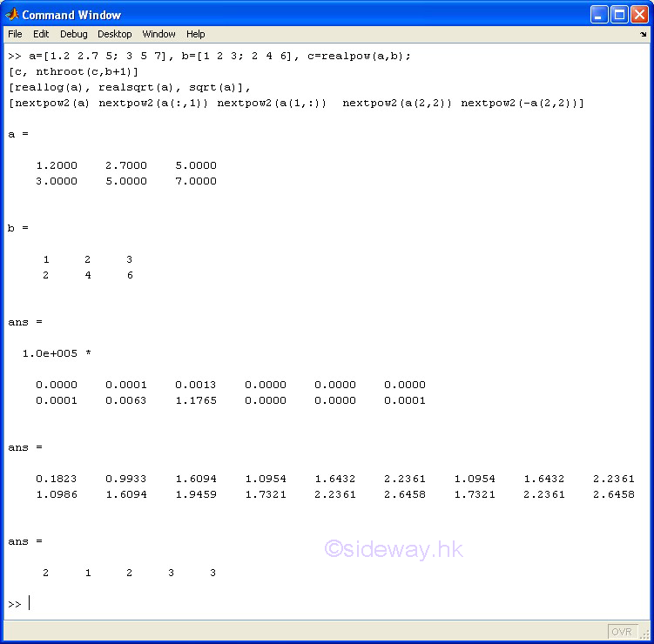Open the Help menu
654x644 pixels.
tap(196, 34)
